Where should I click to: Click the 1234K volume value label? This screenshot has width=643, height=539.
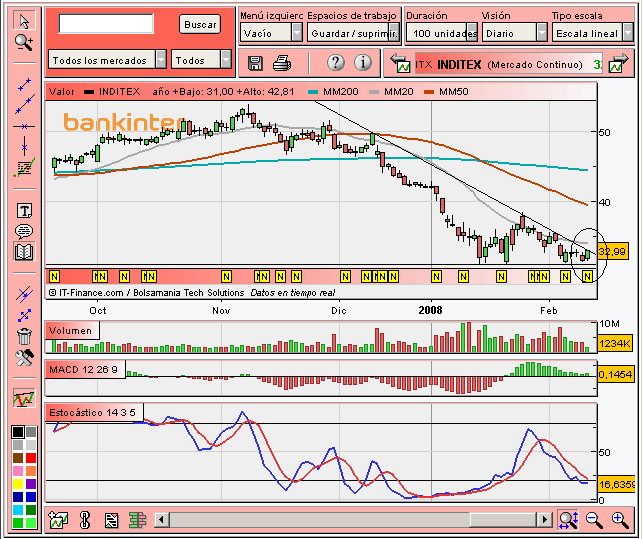click(x=615, y=343)
